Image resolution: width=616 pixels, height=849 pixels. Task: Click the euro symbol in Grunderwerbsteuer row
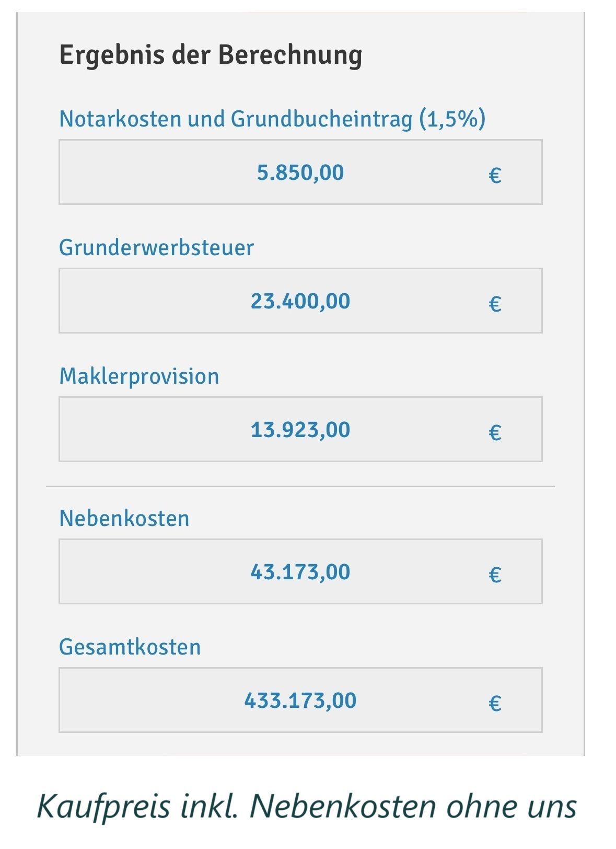coord(495,304)
